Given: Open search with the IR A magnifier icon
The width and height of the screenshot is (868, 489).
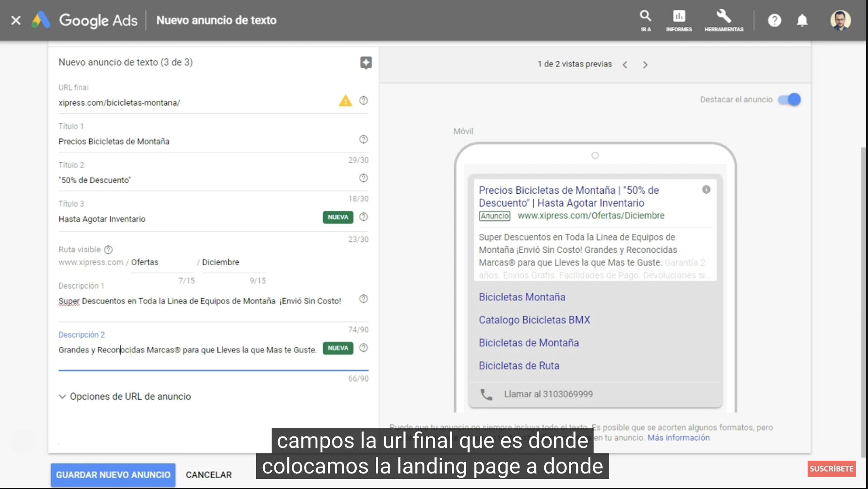Looking at the screenshot, I should tap(645, 16).
